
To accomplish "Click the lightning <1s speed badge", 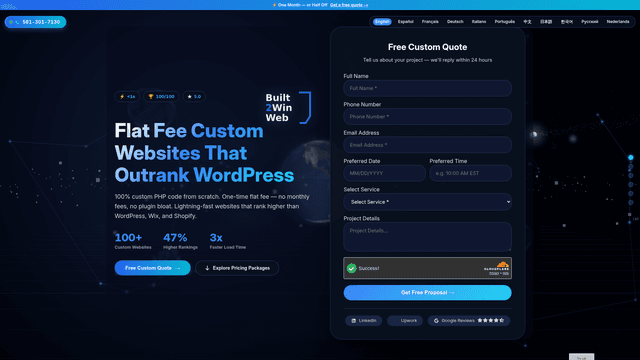I will pyautogui.click(x=127, y=97).
